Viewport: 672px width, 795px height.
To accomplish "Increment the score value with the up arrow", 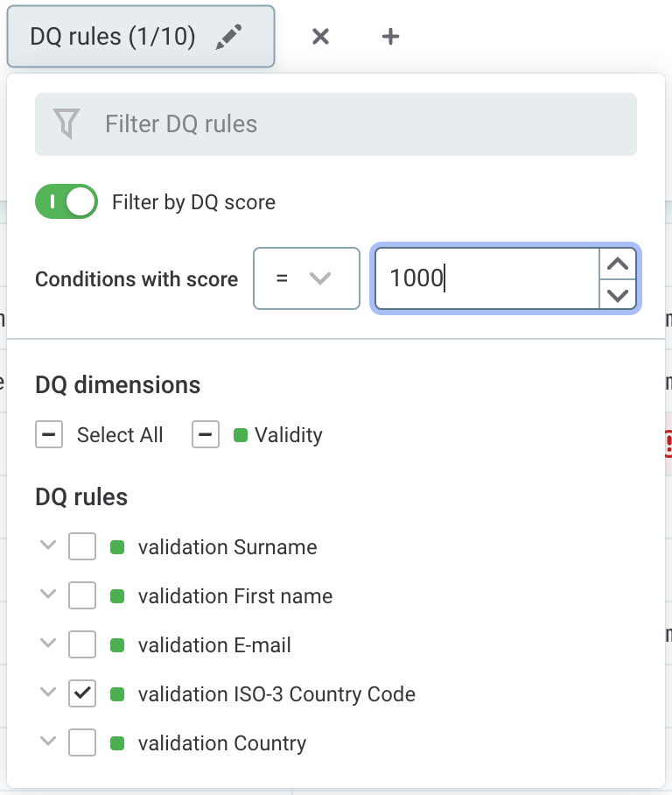I will click(x=618, y=262).
